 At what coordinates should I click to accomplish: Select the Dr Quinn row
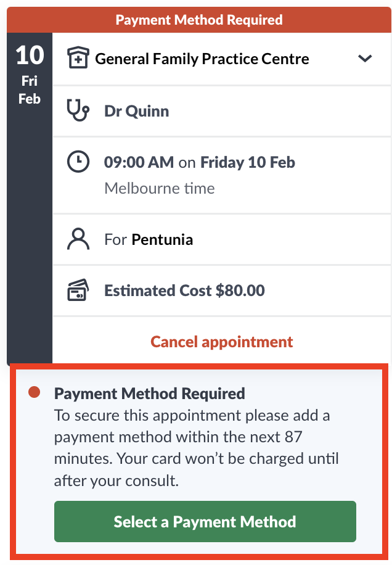coord(222,111)
